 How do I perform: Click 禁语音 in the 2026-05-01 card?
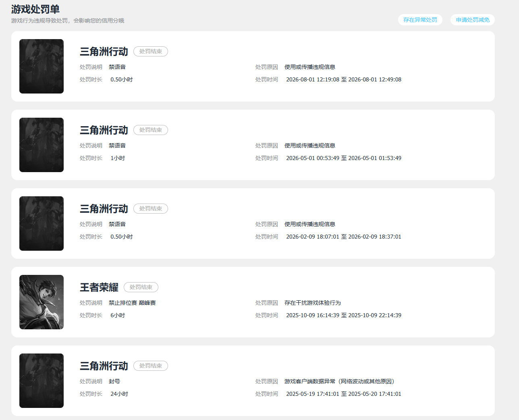117,146
